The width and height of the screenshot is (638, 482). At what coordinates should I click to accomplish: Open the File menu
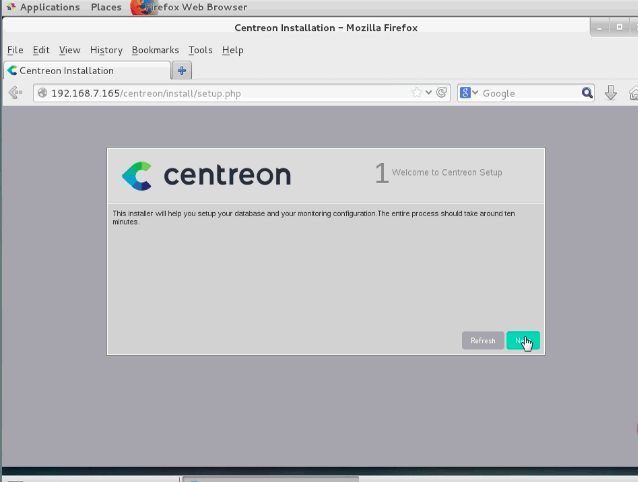[x=15, y=50]
